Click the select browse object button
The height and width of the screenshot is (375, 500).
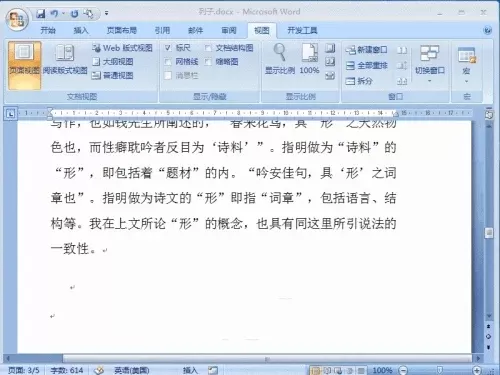tap(489, 336)
